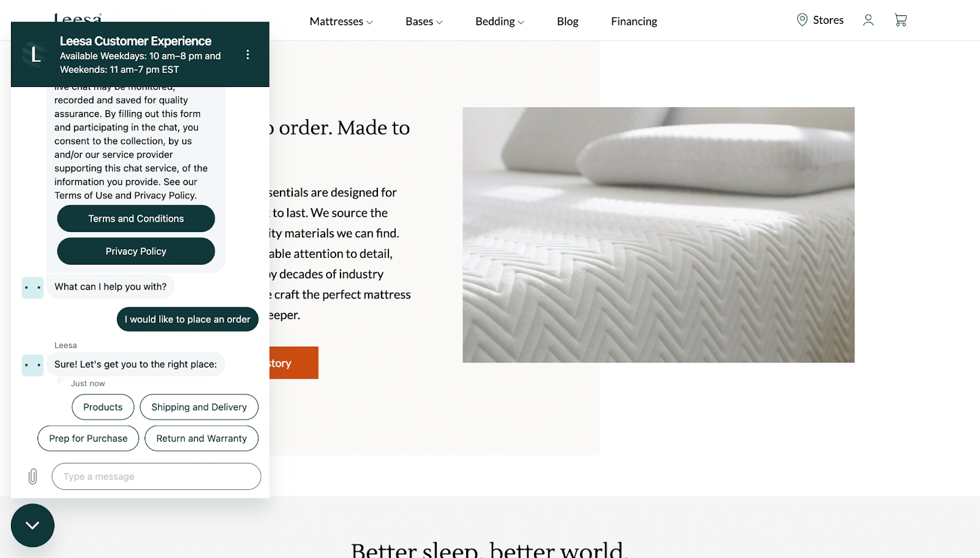Image resolution: width=980 pixels, height=558 pixels.
Task: Click the paperclip attachment icon
Action: (32, 477)
